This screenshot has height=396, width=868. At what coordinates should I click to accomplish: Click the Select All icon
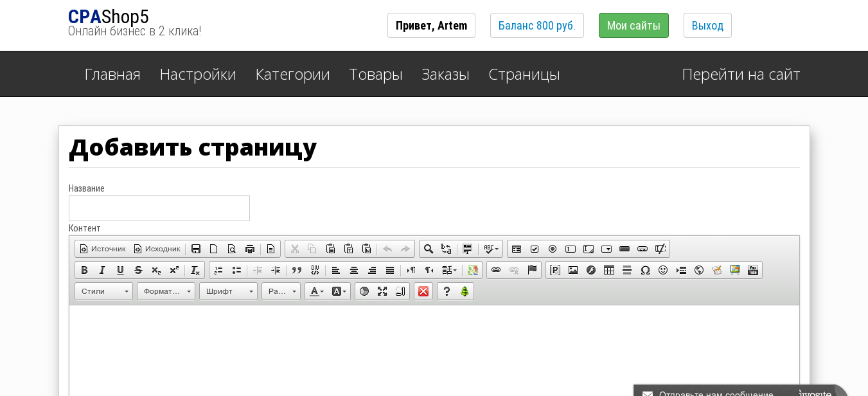click(x=468, y=249)
